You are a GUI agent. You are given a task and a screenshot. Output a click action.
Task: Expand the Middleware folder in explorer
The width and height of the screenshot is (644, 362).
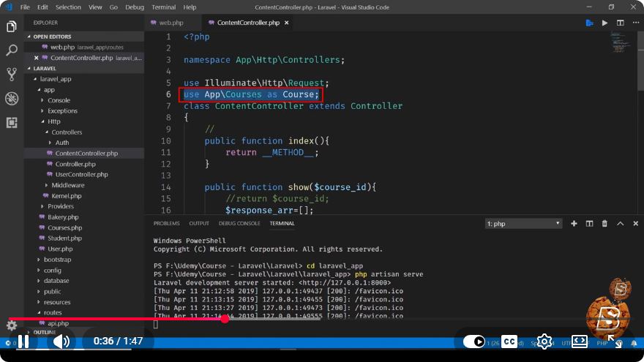pyautogui.click(x=68, y=185)
